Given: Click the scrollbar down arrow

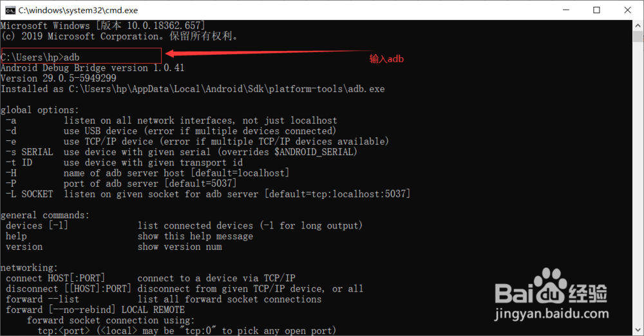Looking at the screenshot, I should tap(638, 330).
